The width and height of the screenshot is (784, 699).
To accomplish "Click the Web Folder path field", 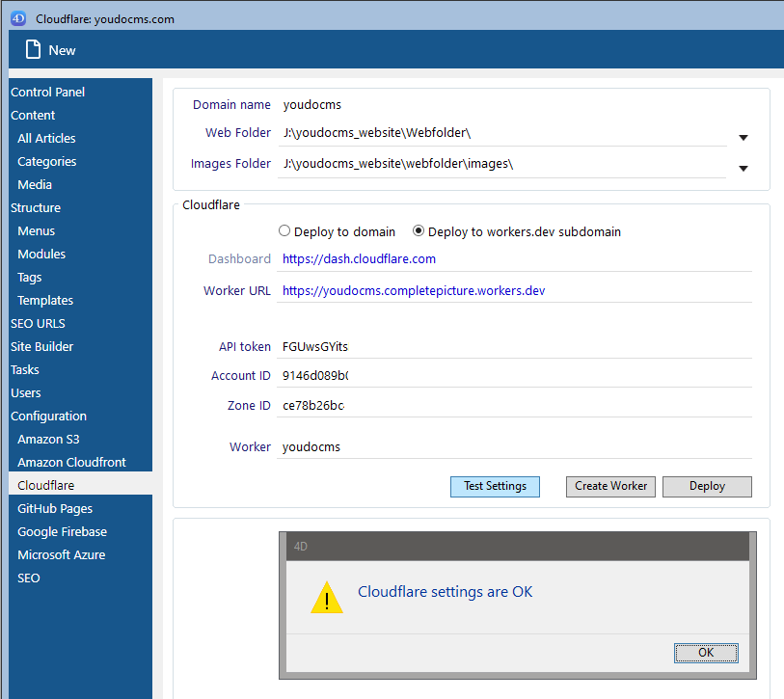I will coord(502,133).
